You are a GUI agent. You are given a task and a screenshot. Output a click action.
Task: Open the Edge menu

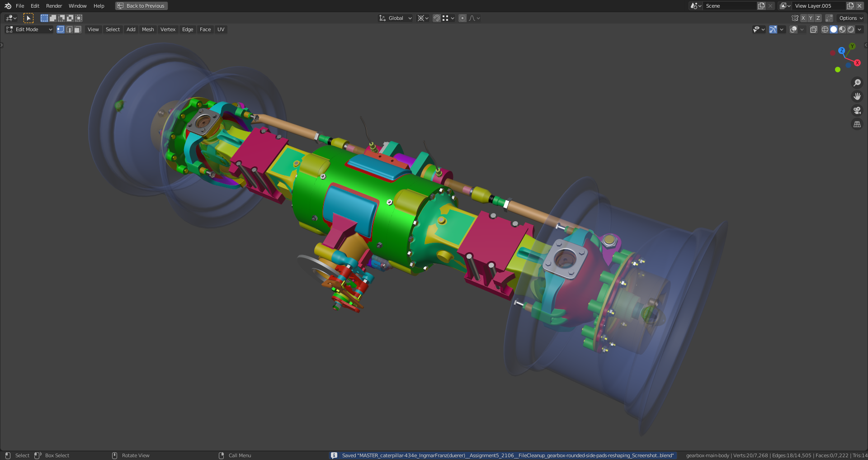tap(188, 29)
